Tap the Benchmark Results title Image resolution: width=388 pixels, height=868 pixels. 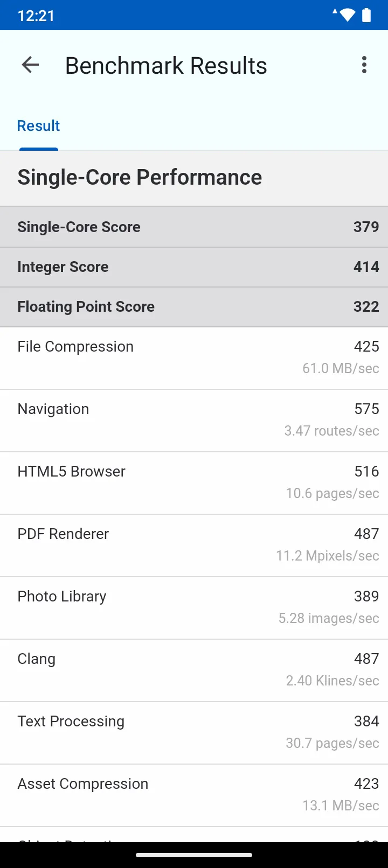166,66
